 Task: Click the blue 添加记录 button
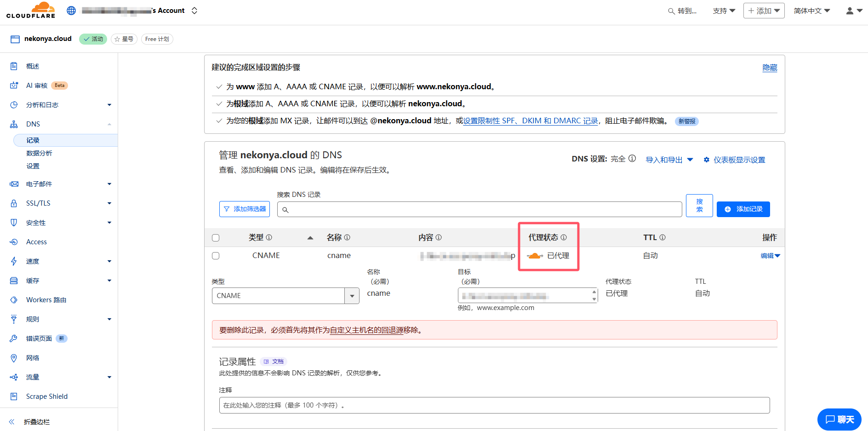point(743,209)
